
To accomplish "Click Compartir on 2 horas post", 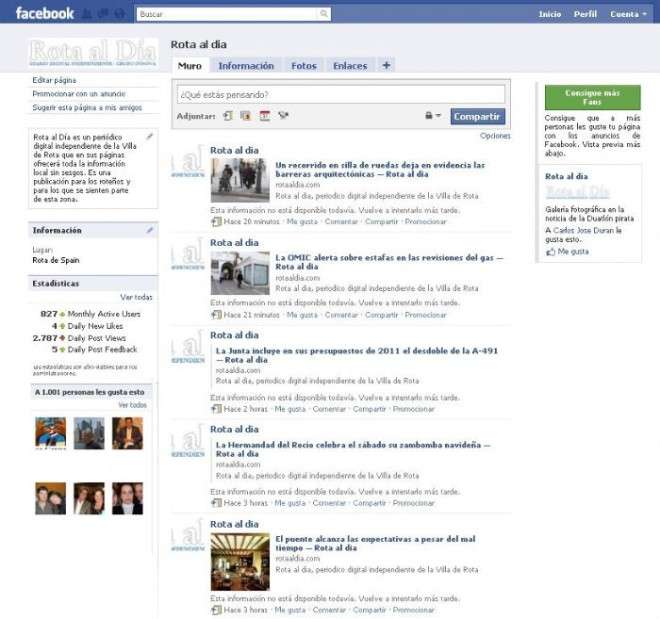I will pyautogui.click(x=369, y=409).
